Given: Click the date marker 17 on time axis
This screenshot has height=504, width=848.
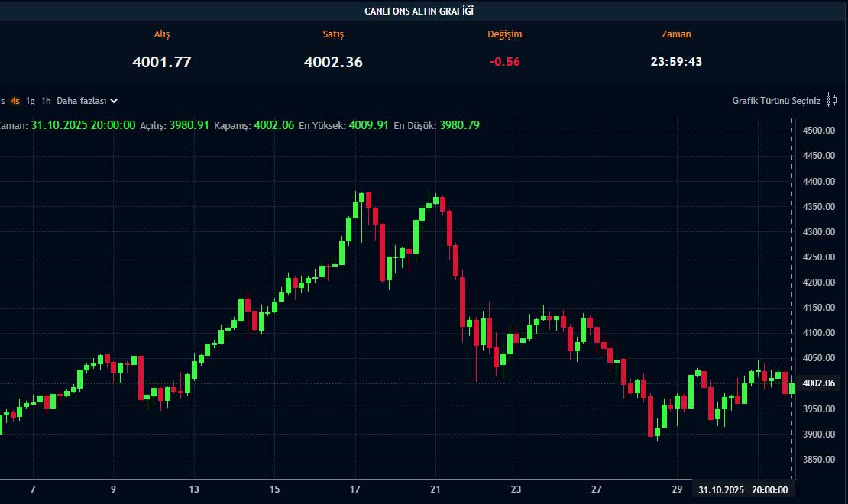Looking at the screenshot, I should [356, 489].
